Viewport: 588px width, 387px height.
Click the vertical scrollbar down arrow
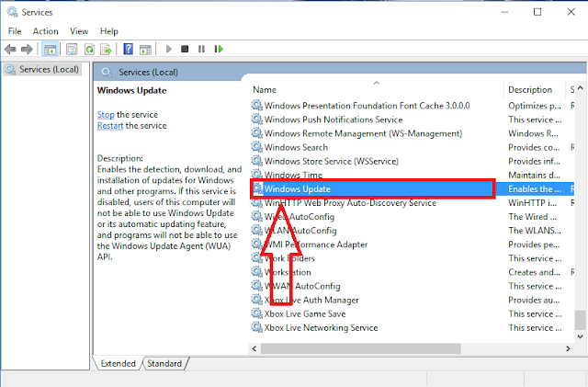point(580,336)
